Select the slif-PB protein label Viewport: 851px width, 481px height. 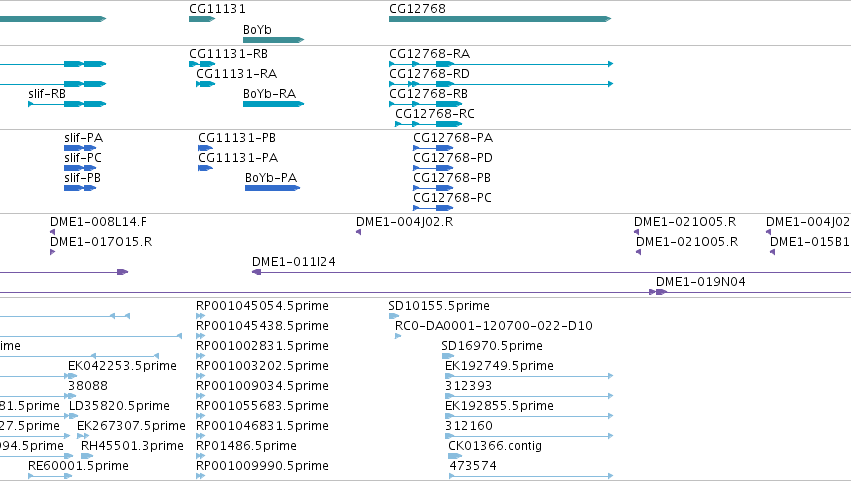click(x=82, y=178)
